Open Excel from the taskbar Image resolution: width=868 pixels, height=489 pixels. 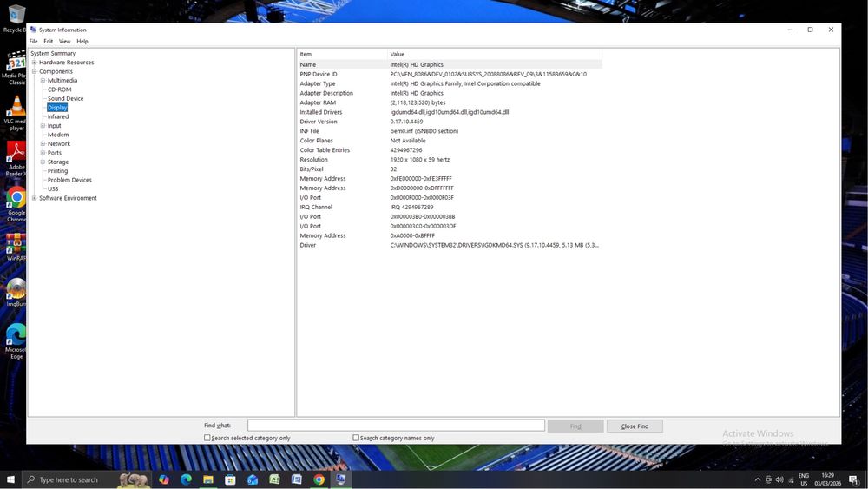click(x=274, y=479)
